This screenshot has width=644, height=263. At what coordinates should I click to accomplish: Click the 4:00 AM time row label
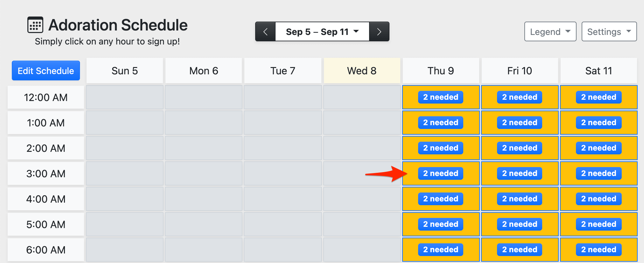coord(46,199)
